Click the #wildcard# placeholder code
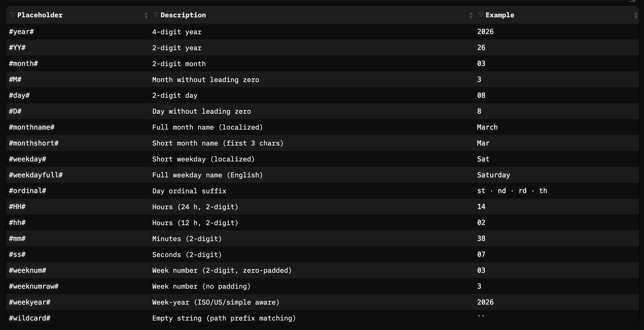Screen dimensions: 644x330 point(30,318)
